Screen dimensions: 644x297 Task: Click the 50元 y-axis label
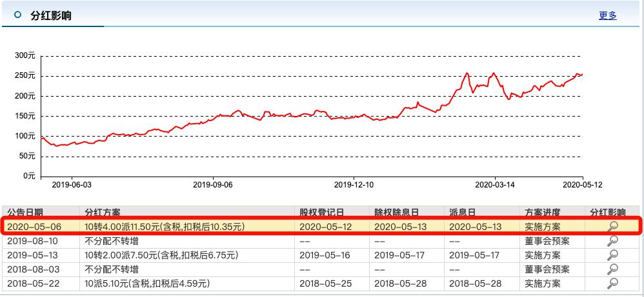click(27, 157)
